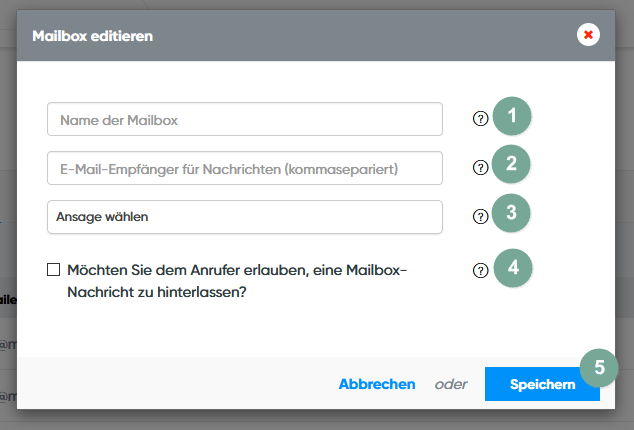Focus the Name der Mailbox field
634x430 pixels.
coord(244,119)
